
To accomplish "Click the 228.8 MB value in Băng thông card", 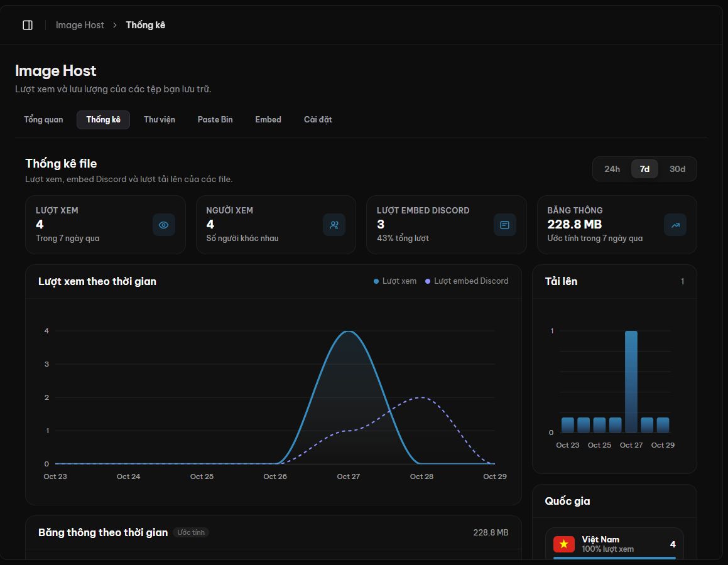I will 574,225.
